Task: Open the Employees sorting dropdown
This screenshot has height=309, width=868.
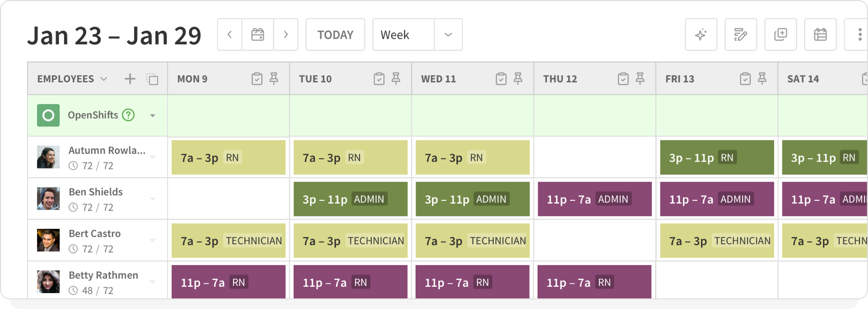Action: [x=104, y=79]
